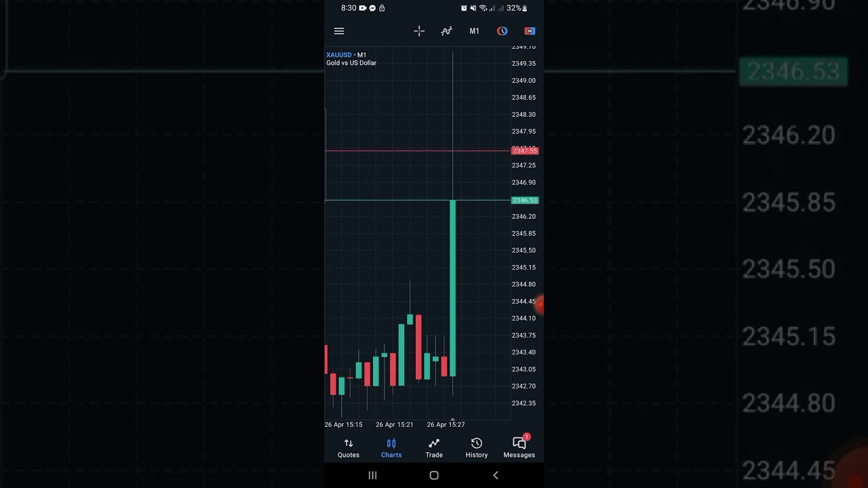
Task: Tap the 2342.35 price axis label
Action: (524, 403)
